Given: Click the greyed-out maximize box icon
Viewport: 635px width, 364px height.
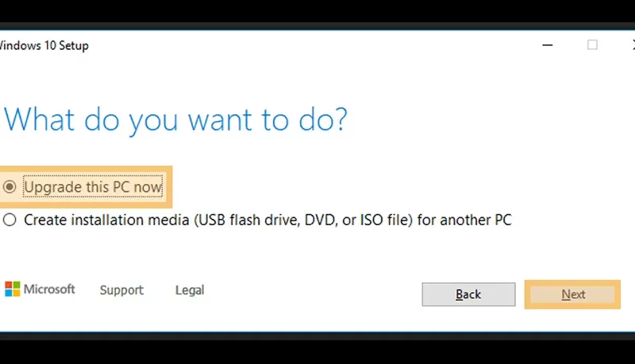Looking at the screenshot, I should pos(592,44).
